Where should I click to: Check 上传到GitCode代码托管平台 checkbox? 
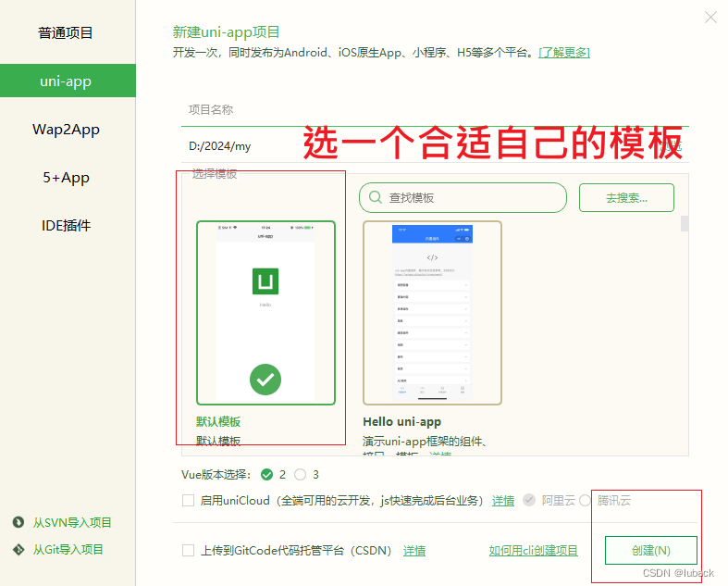click(188, 551)
